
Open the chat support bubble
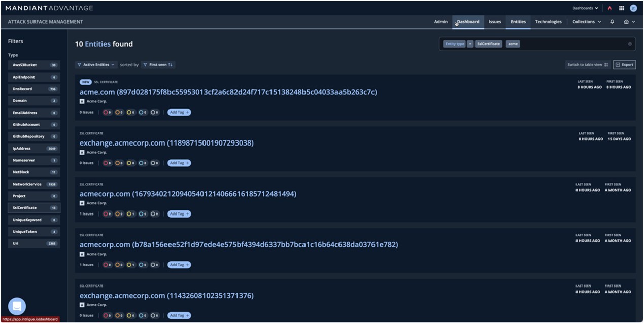pos(17,306)
